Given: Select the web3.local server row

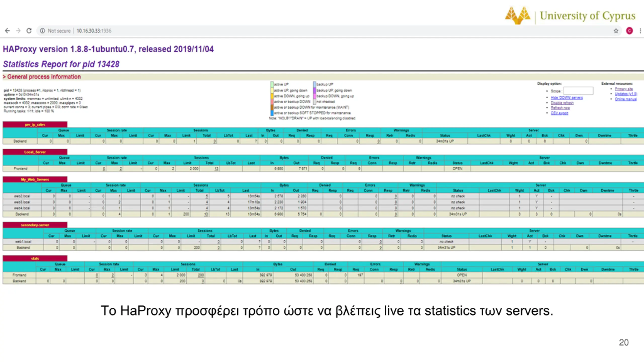Looking at the screenshot, I should [323, 202].
